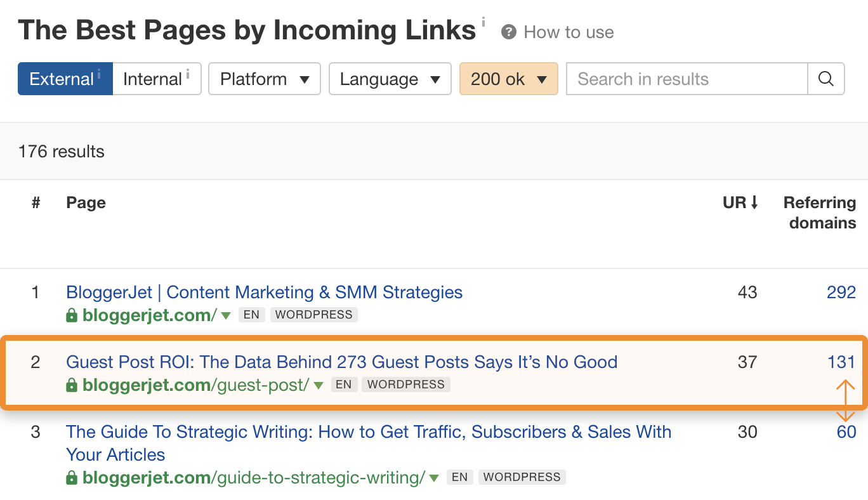
Task: Click the lock icon for bloggerjet.com homepage
Action: tap(72, 315)
